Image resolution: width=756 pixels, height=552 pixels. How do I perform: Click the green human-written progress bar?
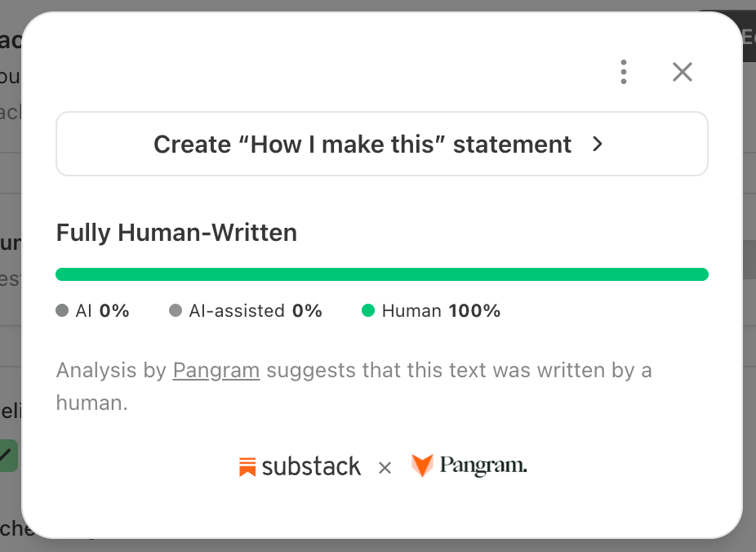(382, 274)
